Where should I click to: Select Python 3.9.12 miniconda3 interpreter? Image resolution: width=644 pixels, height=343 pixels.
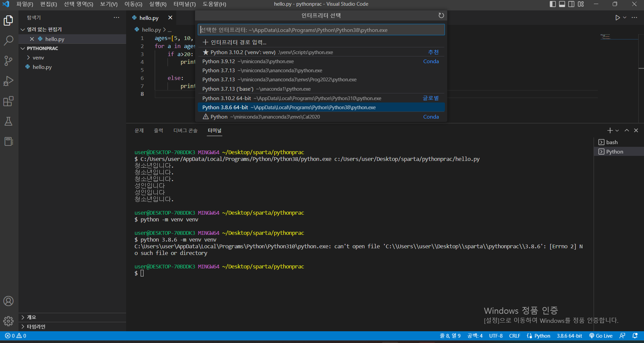click(x=321, y=61)
